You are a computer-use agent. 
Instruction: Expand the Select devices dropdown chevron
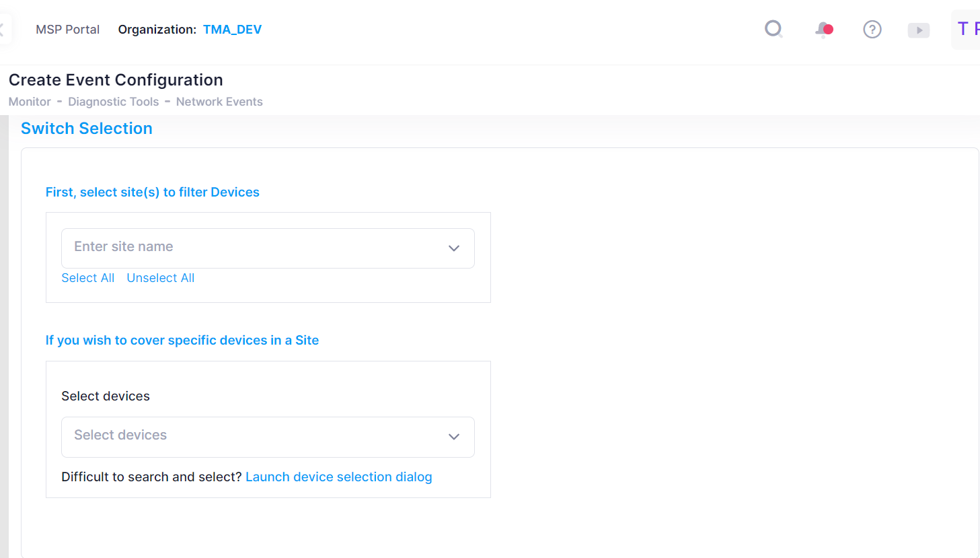pyautogui.click(x=454, y=436)
